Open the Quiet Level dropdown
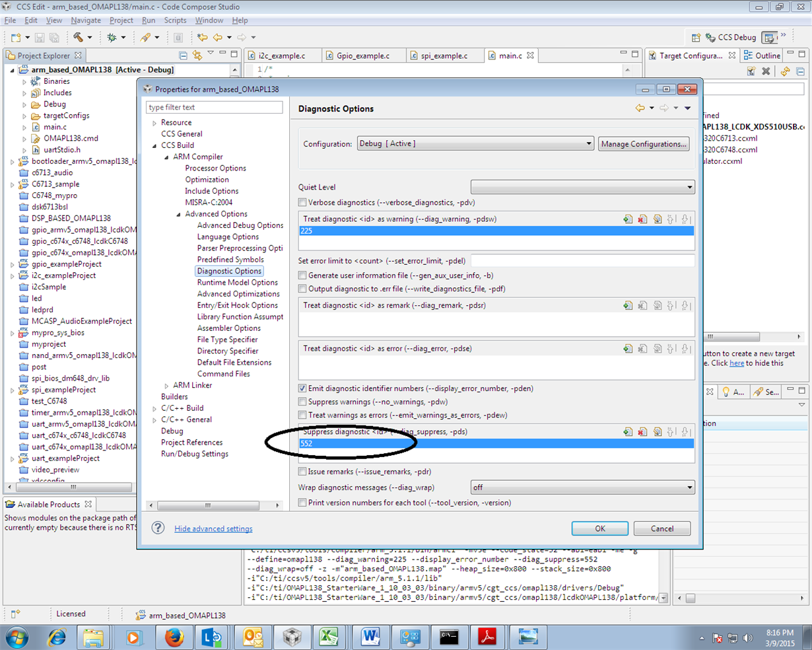Screen dimensions: 812x650 coord(582,187)
